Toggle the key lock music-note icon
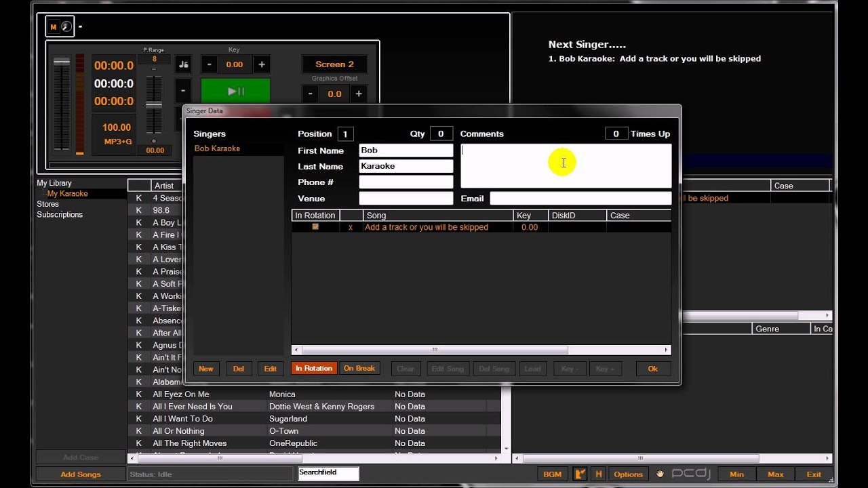This screenshot has width=868, height=488. tap(183, 64)
